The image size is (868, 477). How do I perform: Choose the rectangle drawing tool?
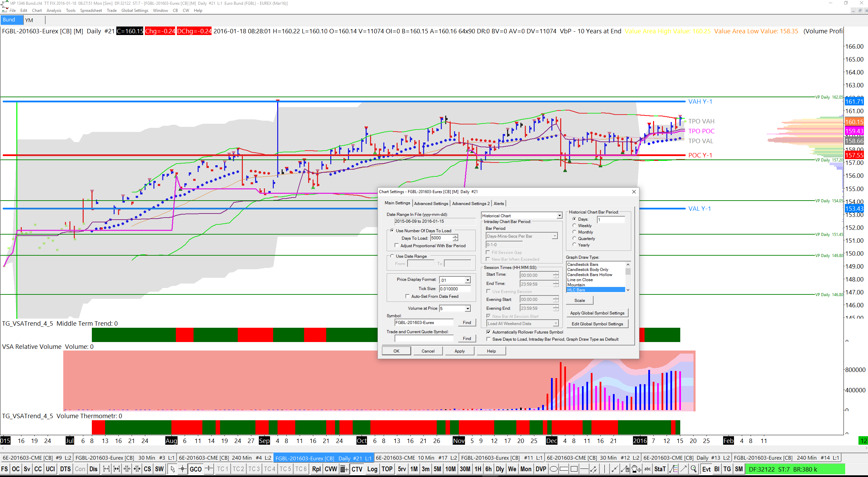tap(574, 469)
